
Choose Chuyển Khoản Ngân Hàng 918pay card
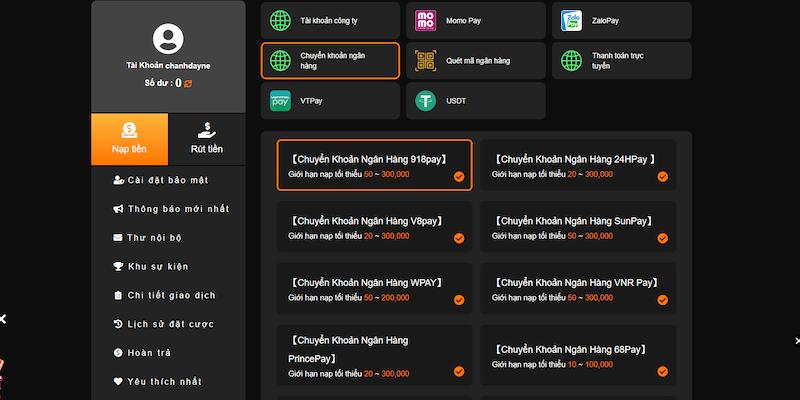click(x=374, y=165)
